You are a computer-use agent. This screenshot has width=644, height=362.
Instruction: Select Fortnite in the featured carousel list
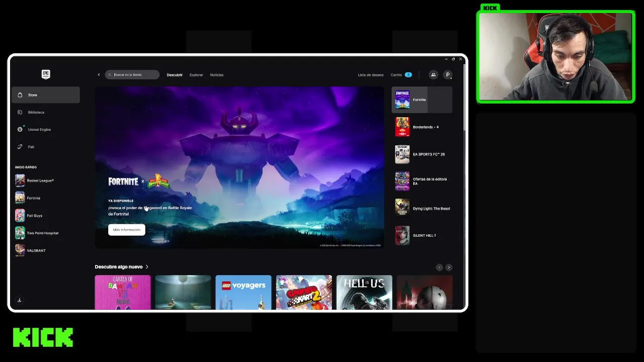click(422, 100)
